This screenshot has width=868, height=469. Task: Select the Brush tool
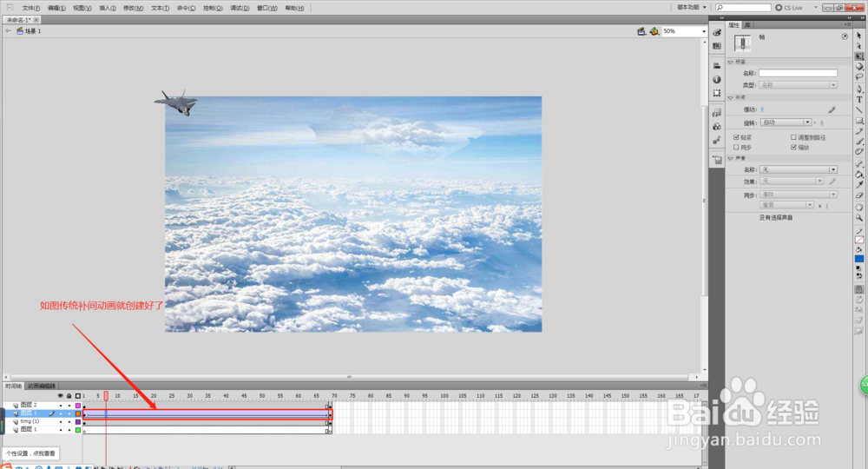859,142
